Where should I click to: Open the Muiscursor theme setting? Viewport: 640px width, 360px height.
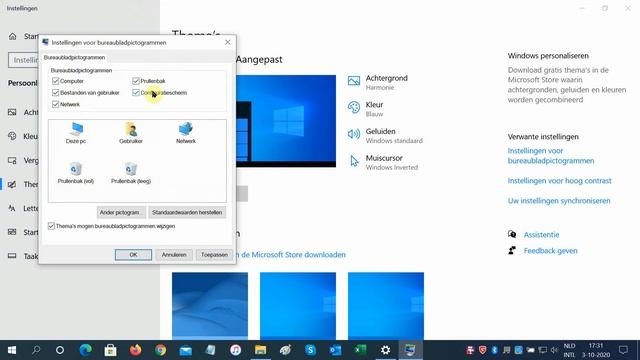coord(382,162)
